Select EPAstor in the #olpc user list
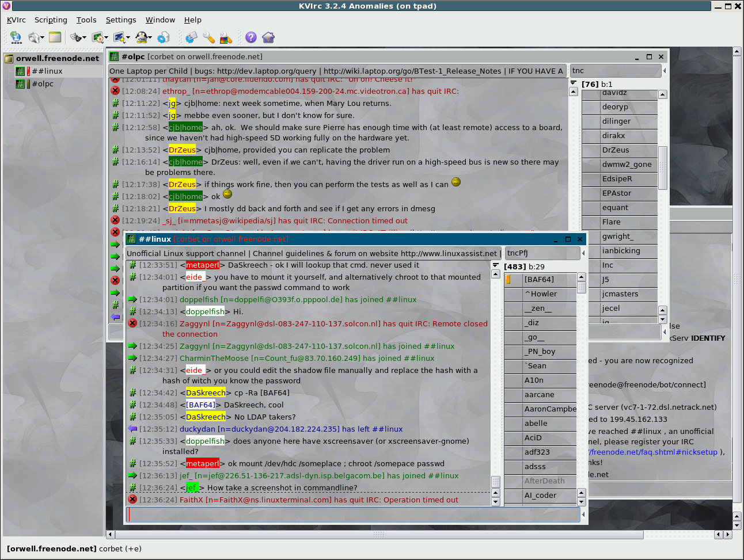 [620, 193]
